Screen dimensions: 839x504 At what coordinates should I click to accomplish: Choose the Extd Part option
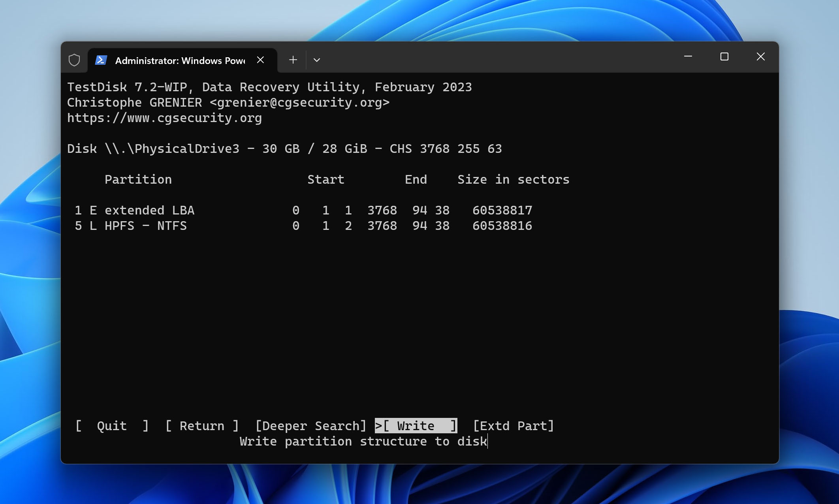514,426
